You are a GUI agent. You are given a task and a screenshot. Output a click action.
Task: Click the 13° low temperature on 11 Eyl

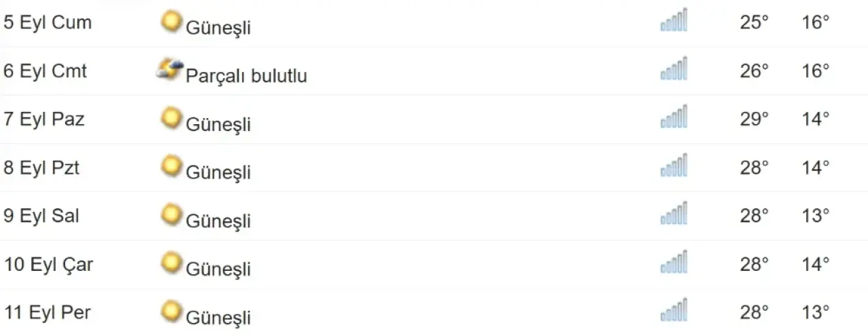pyautogui.click(x=816, y=312)
